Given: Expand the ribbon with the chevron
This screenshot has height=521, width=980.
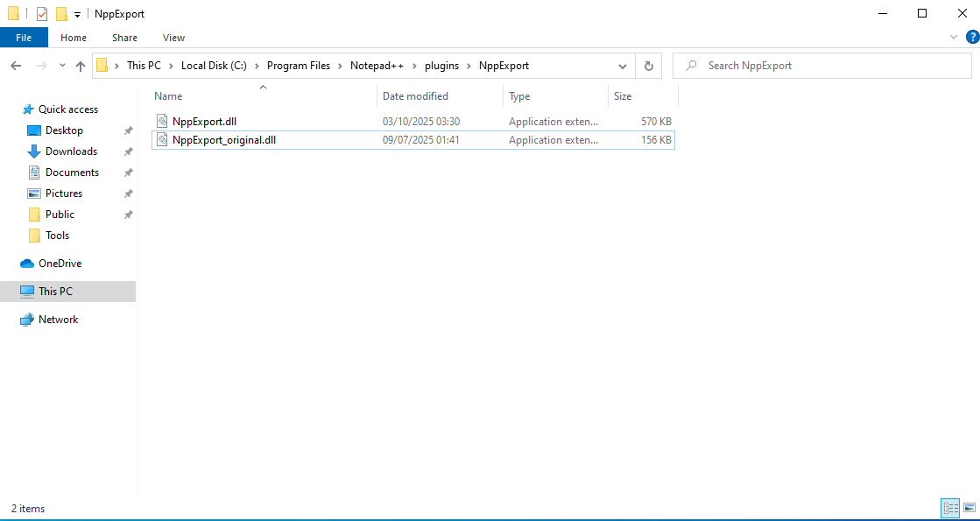Looking at the screenshot, I should tap(955, 37).
